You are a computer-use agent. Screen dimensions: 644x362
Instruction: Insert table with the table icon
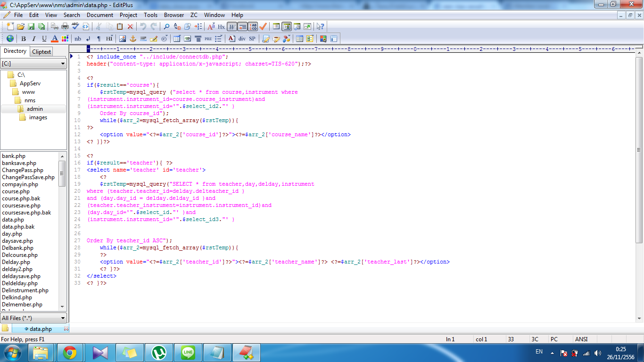click(x=177, y=39)
